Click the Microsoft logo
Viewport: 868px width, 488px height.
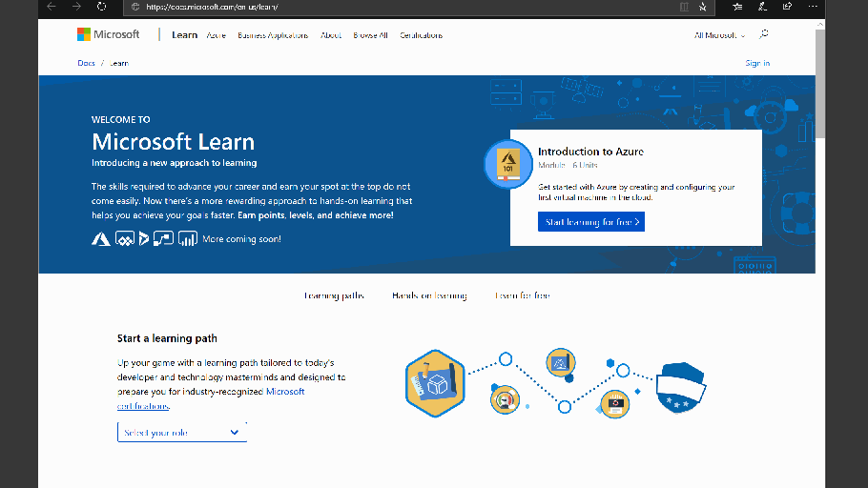click(x=109, y=34)
